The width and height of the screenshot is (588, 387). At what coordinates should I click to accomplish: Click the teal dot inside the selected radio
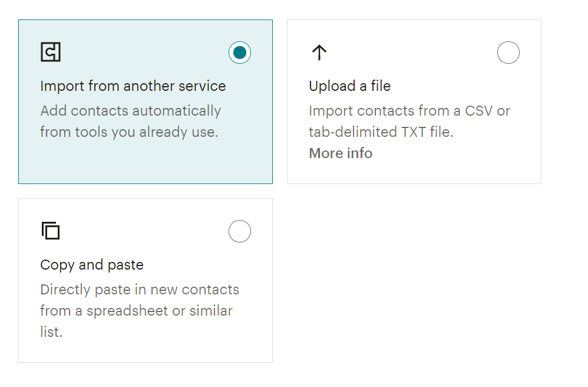tap(240, 53)
